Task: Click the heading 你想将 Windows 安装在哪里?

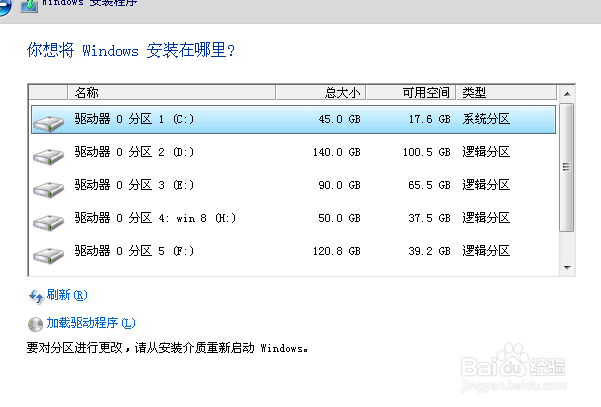Action: pos(131,50)
